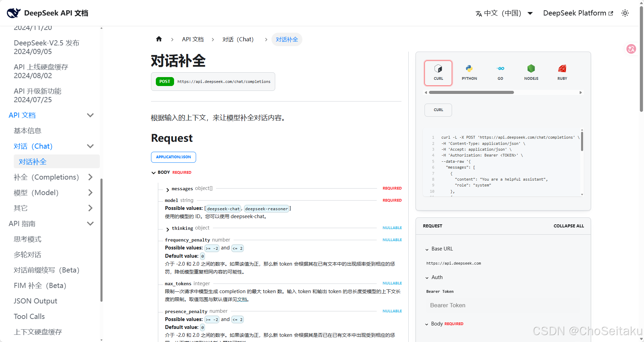Select the Ruby language tab
This screenshot has height=342, width=644.
point(562,73)
